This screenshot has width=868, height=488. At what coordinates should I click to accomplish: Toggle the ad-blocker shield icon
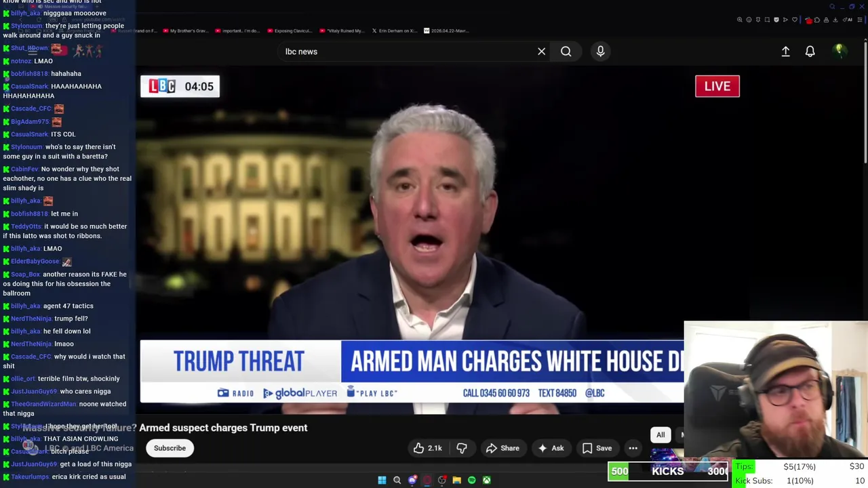coord(776,20)
